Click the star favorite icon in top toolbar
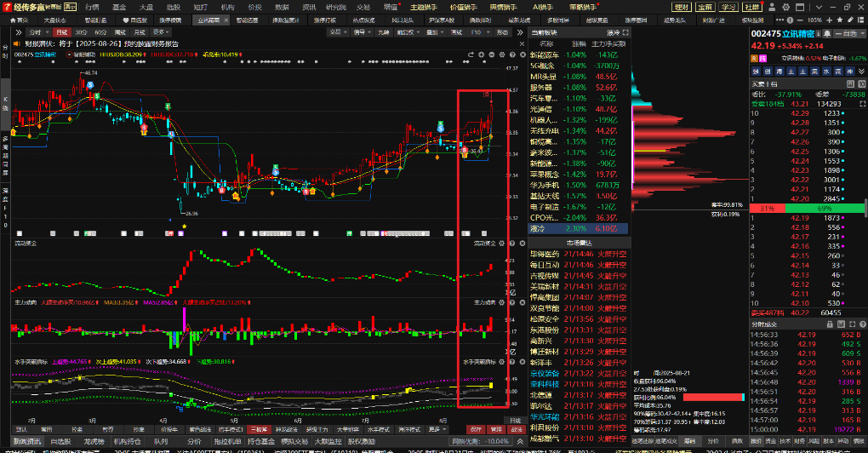868x453 pixels. [840, 20]
